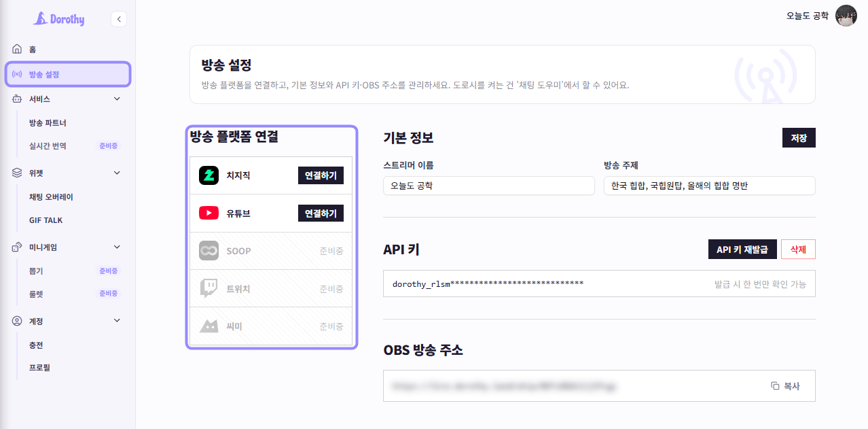
Task: Click 연결하기 for 치지직
Action: tap(321, 175)
